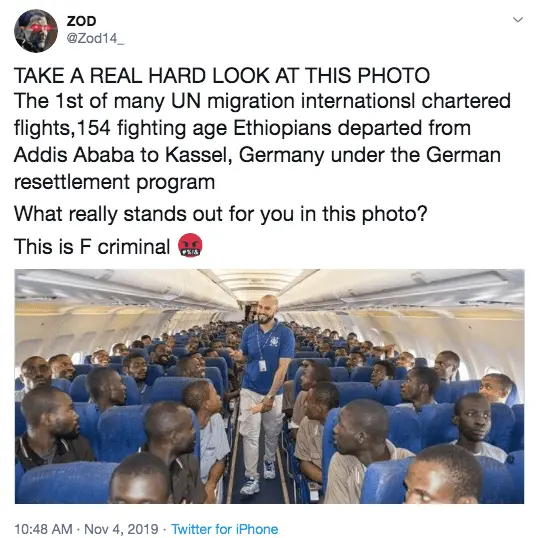Click the 10:48 AM timestamp
This screenshot has width=538, height=538.
(43, 529)
